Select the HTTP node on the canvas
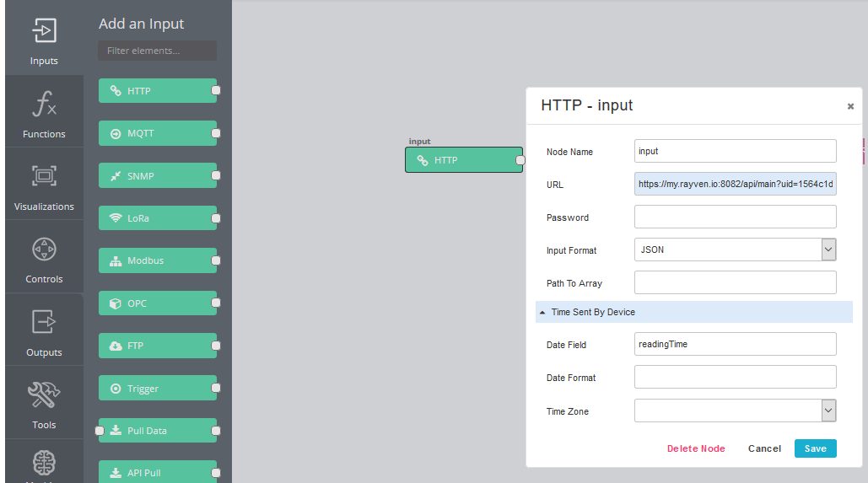Viewport: 868px width, 483px height. [x=464, y=160]
